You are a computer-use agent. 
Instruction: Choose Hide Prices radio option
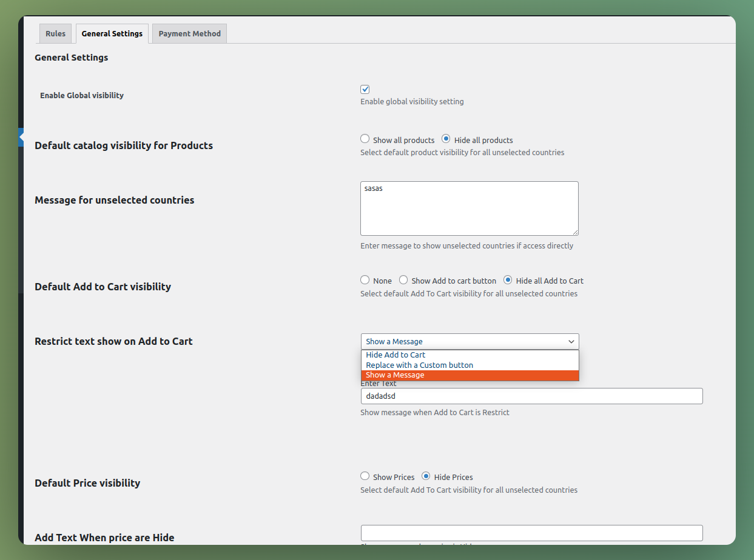pos(426,476)
